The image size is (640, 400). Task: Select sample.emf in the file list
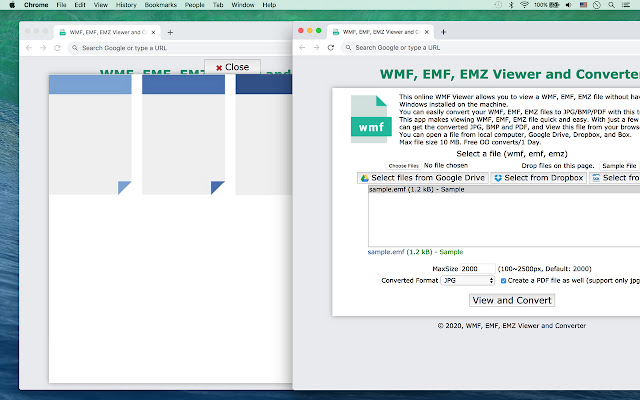tap(504, 189)
